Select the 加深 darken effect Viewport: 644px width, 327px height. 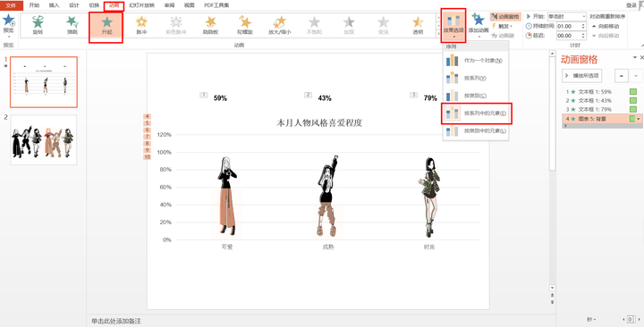point(349,25)
